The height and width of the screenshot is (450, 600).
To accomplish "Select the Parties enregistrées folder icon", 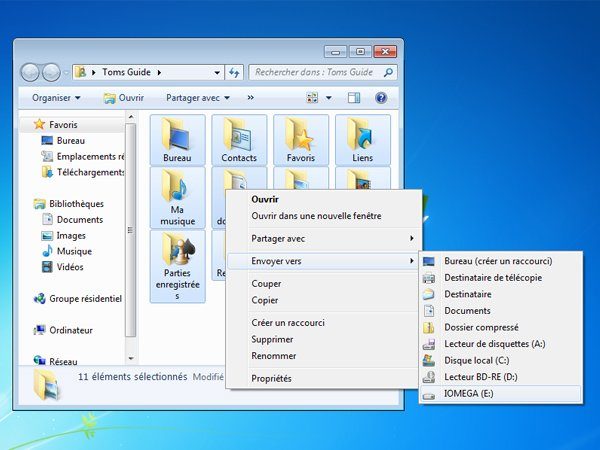I will (x=178, y=266).
